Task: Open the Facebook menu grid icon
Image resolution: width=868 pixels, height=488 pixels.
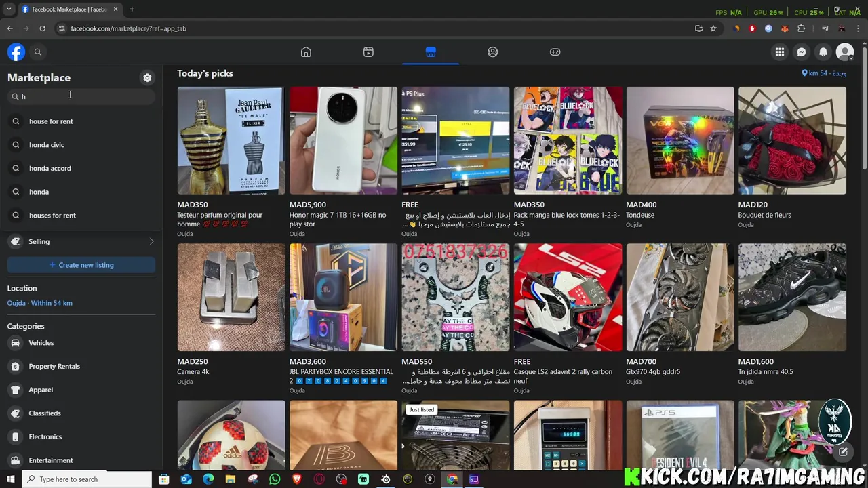Action: (780, 52)
